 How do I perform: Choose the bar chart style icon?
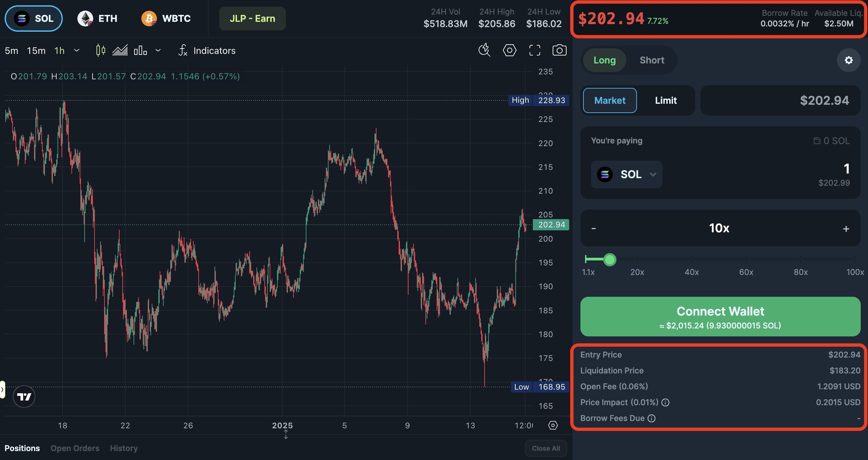coord(140,51)
